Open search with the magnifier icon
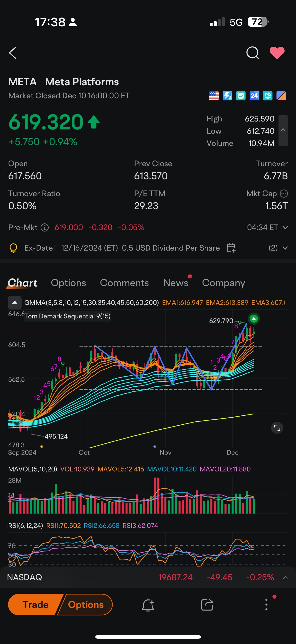 click(x=252, y=53)
